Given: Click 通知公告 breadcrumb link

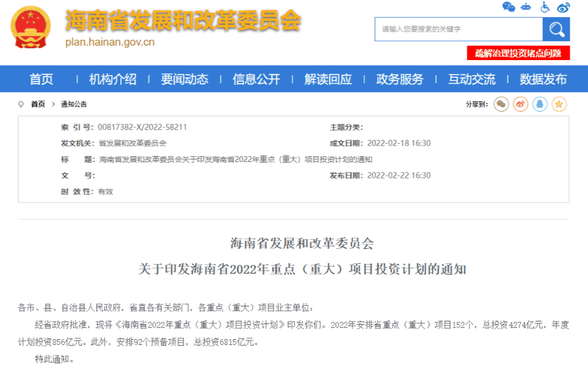Looking at the screenshot, I should [74, 105].
